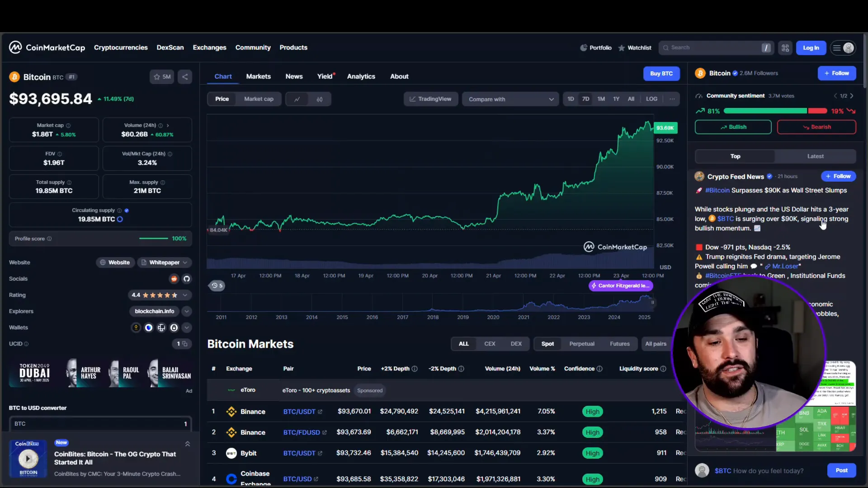Expand the Rating 4.4 dropdown

pos(160,295)
